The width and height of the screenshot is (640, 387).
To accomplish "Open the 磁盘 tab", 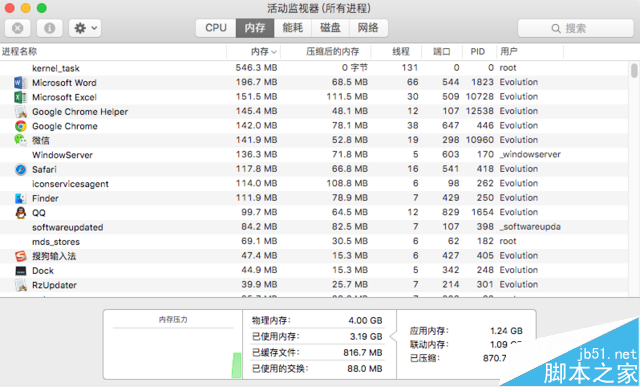I will click(x=330, y=28).
